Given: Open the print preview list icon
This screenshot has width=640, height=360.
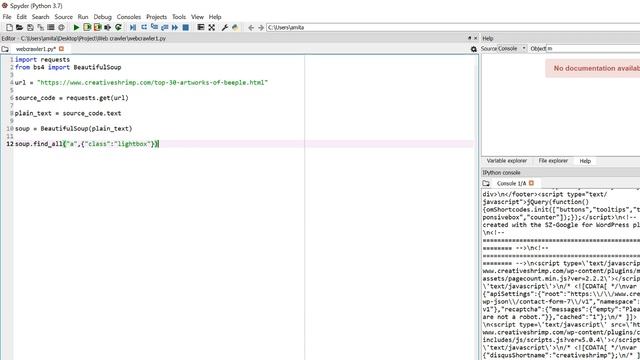Looking at the screenshot, I should click(51, 27).
